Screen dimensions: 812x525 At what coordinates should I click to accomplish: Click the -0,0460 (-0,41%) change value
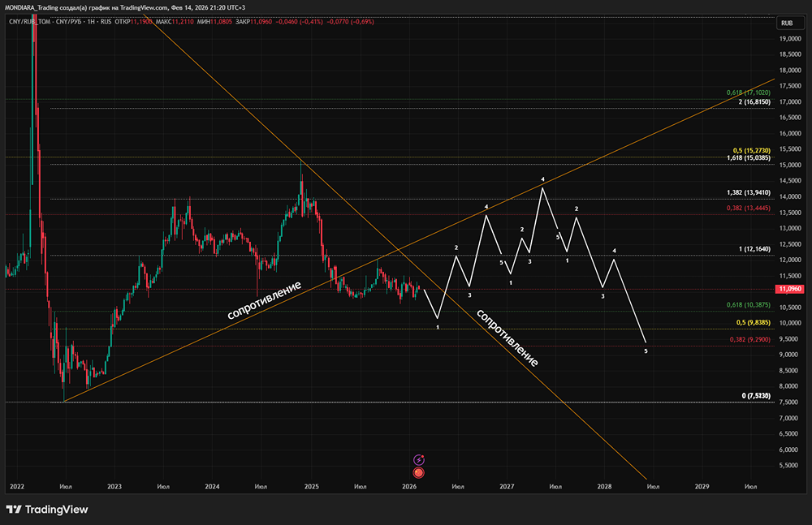(x=300, y=22)
